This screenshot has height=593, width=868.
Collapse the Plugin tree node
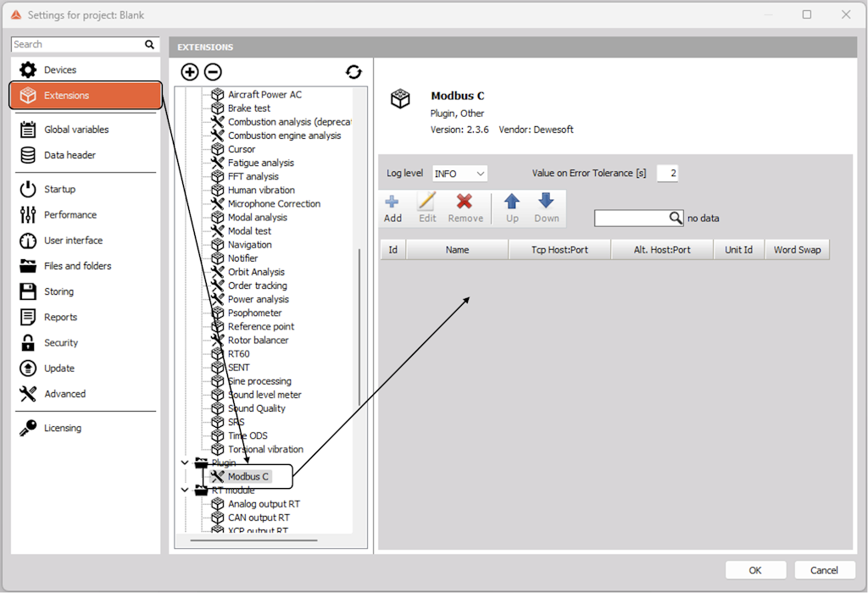point(185,463)
